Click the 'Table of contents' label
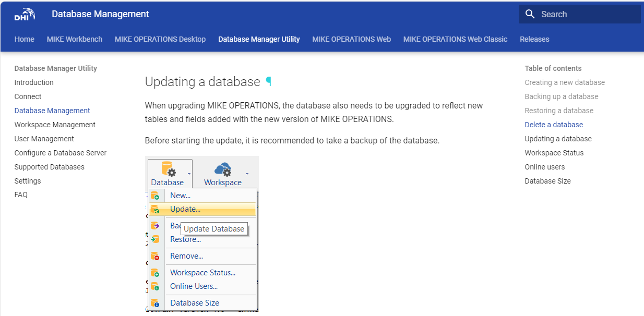Image resolution: width=644 pixels, height=316 pixels. coord(553,68)
